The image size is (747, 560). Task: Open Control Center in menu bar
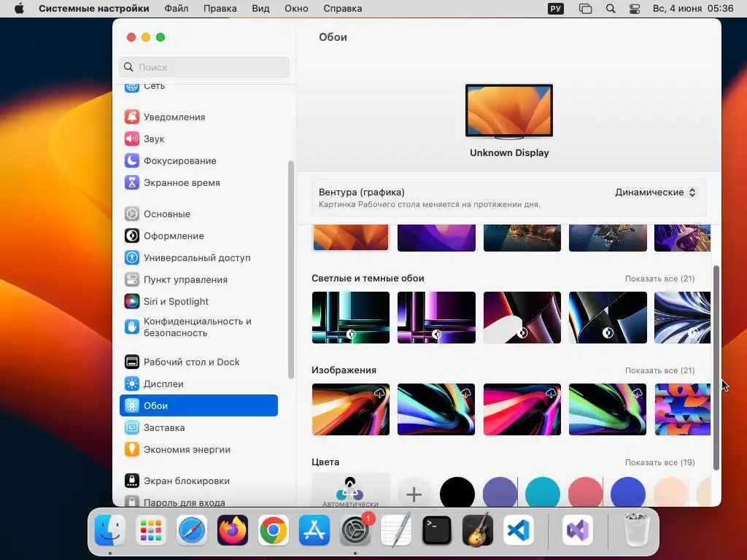(635, 9)
